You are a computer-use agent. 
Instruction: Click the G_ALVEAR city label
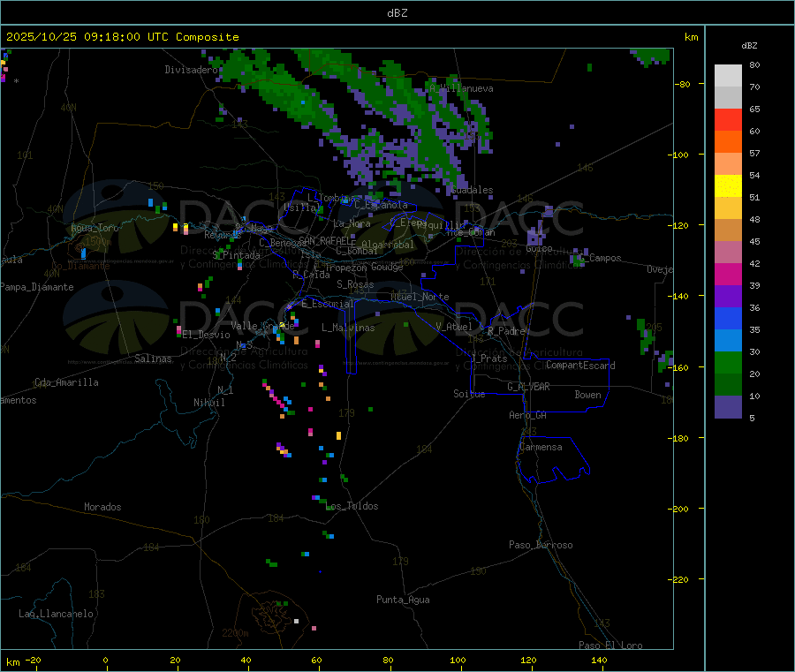coord(528,387)
